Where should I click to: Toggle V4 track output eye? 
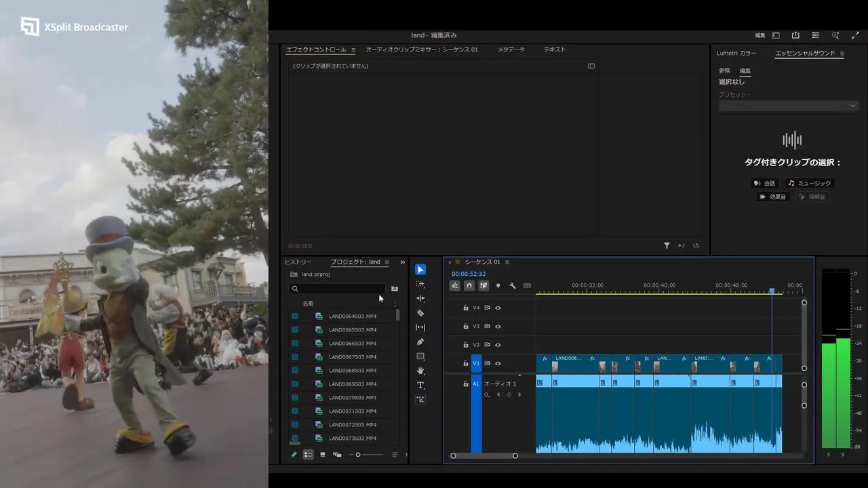[498, 308]
